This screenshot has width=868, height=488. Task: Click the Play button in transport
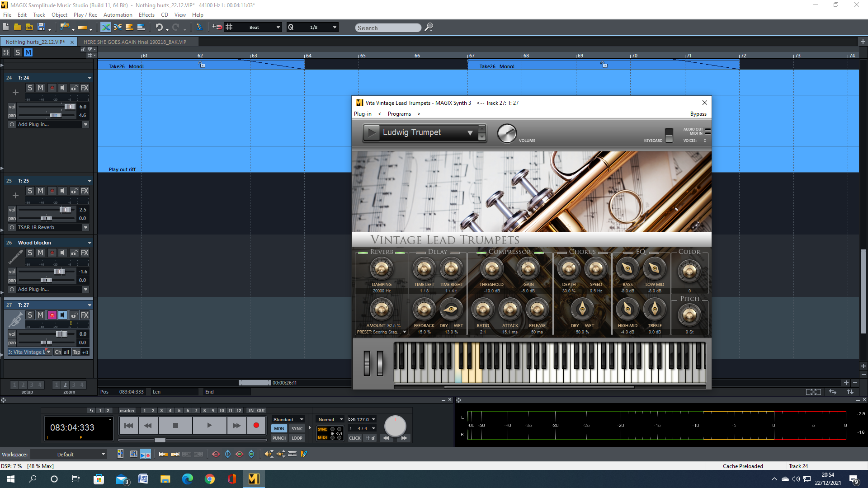[x=209, y=425]
